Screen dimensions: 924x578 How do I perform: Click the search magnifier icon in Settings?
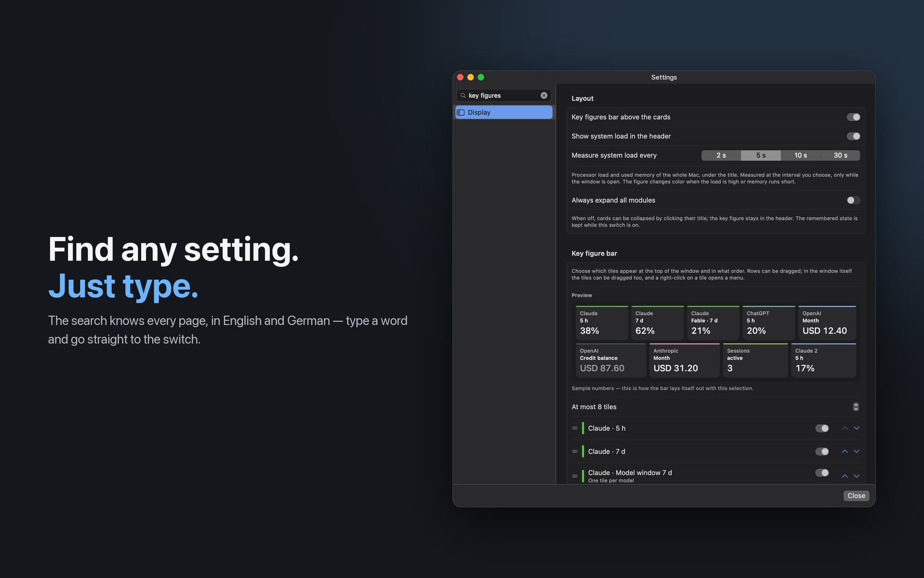pos(463,95)
